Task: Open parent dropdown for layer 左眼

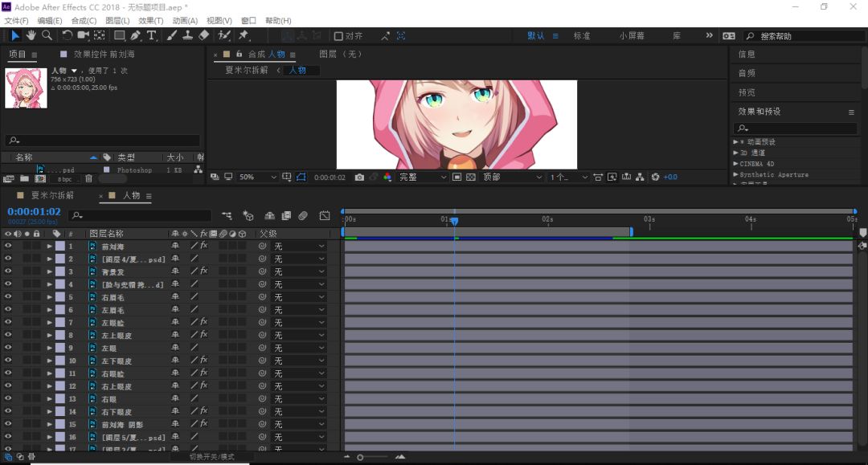Action: pyautogui.click(x=299, y=348)
